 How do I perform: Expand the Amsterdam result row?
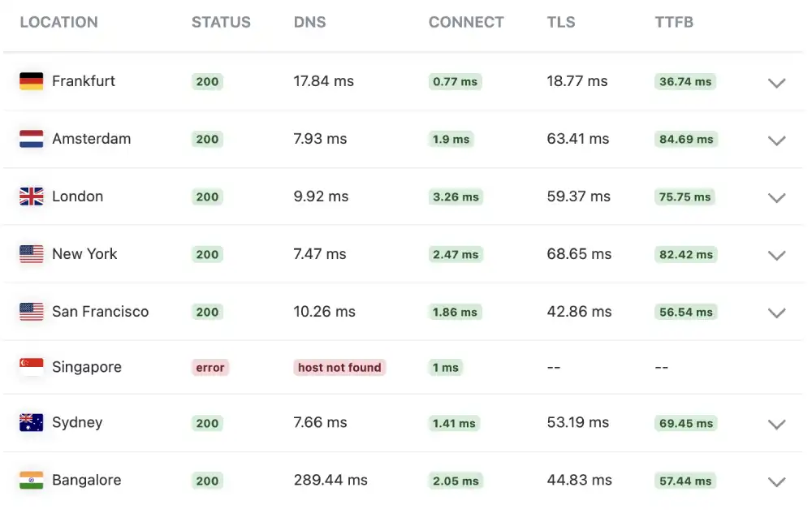pyautogui.click(x=776, y=140)
